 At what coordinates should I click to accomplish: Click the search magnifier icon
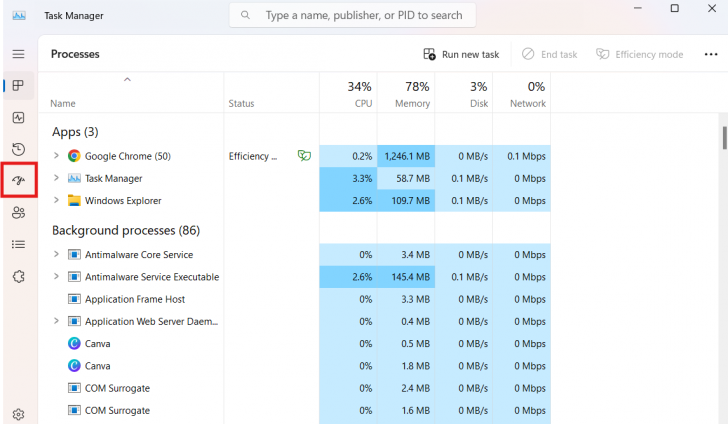click(x=245, y=15)
